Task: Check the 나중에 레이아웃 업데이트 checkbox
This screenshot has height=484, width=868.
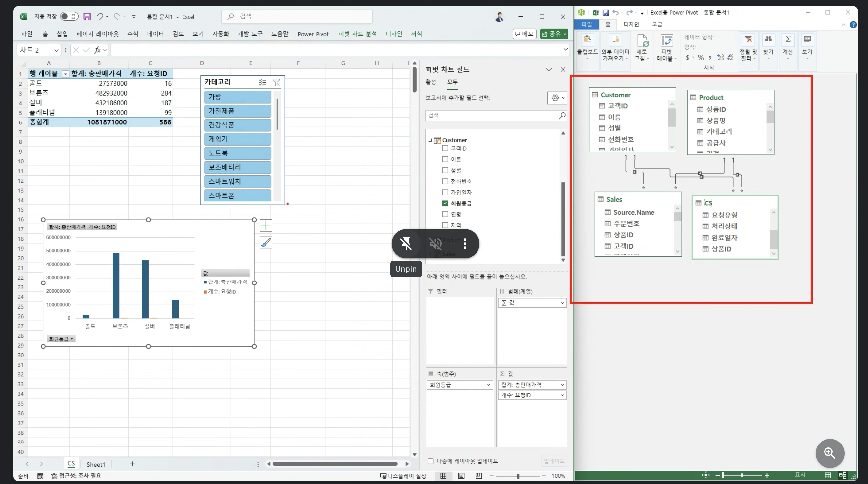Action: 431,461
